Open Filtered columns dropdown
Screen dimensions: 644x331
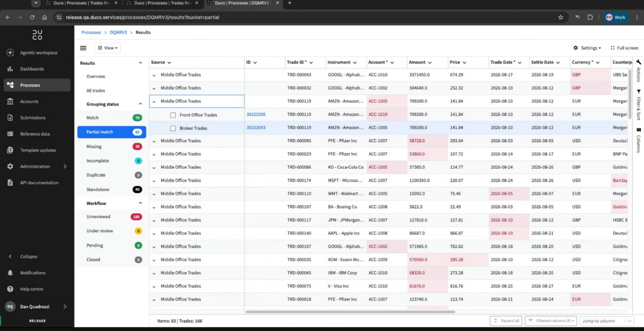tap(551, 321)
